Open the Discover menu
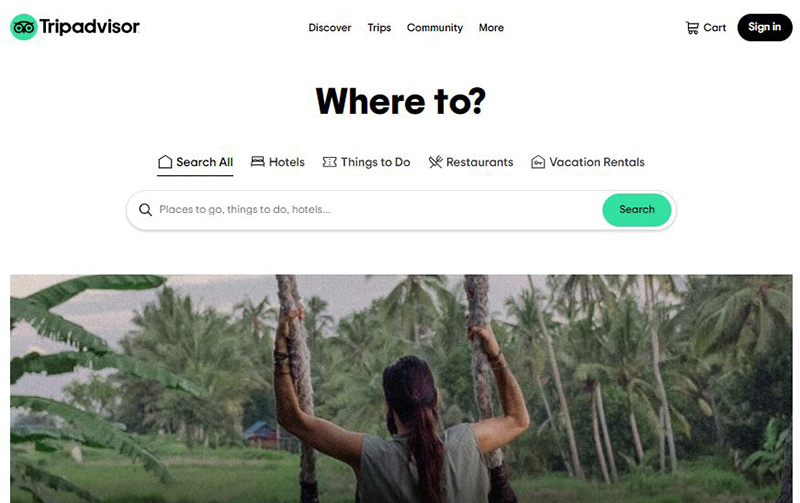The image size is (800, 503). 330,28
